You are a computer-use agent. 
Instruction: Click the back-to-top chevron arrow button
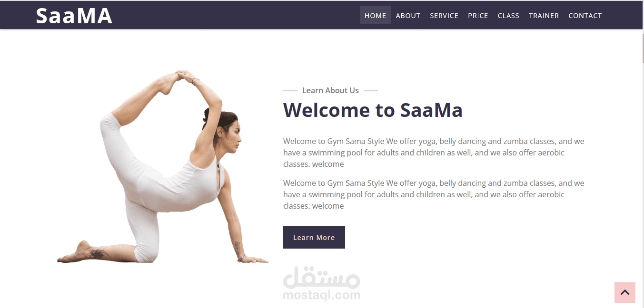[x=625, y=293]
